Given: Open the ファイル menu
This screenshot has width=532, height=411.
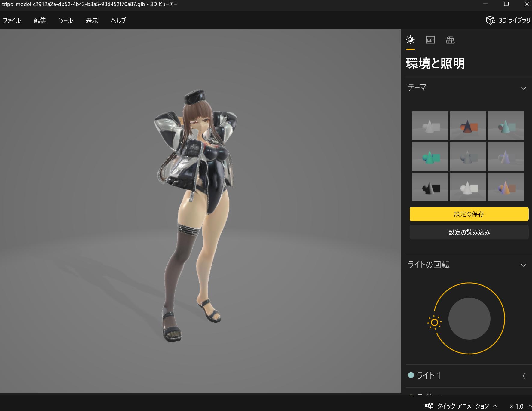Looking at the screenshot, I should coord(12,20).
